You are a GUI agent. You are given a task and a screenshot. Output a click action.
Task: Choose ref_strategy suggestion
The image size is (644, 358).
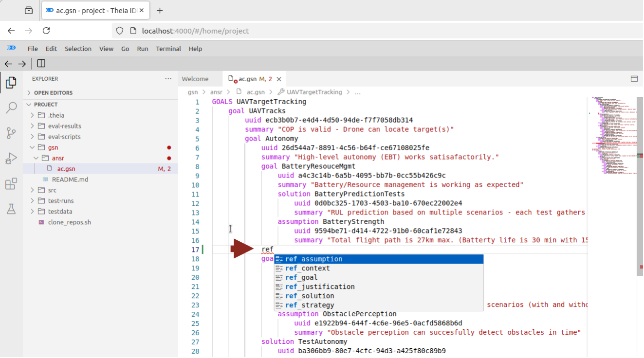click(x=379, y=305)
